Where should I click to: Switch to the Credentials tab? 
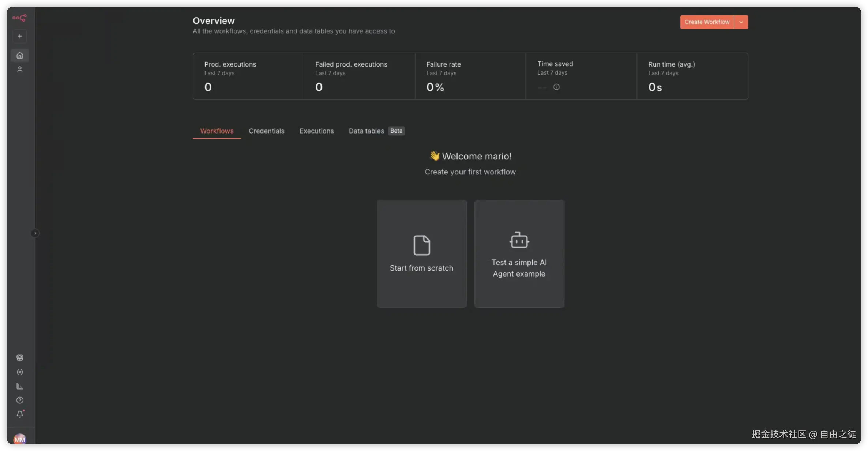[266, 131]
